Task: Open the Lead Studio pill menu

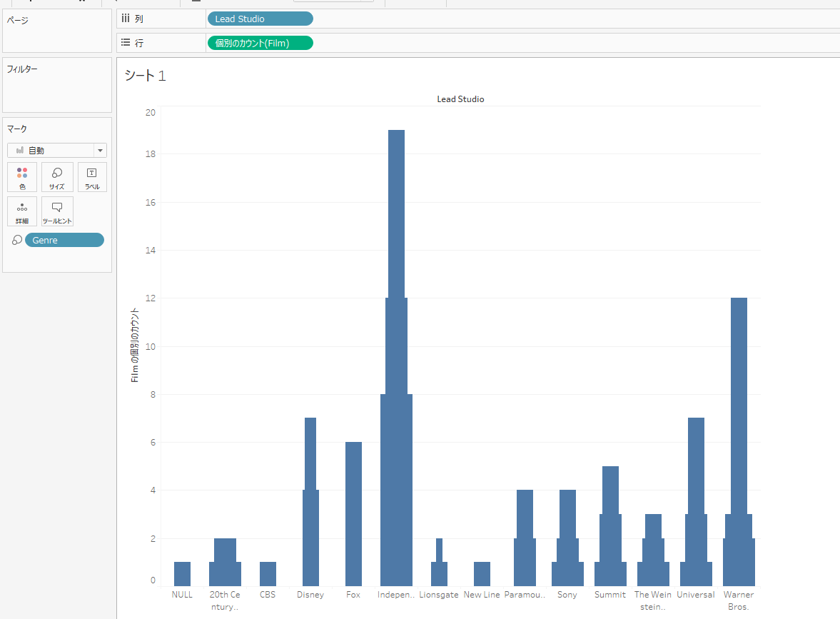Action: pos(260,19)
